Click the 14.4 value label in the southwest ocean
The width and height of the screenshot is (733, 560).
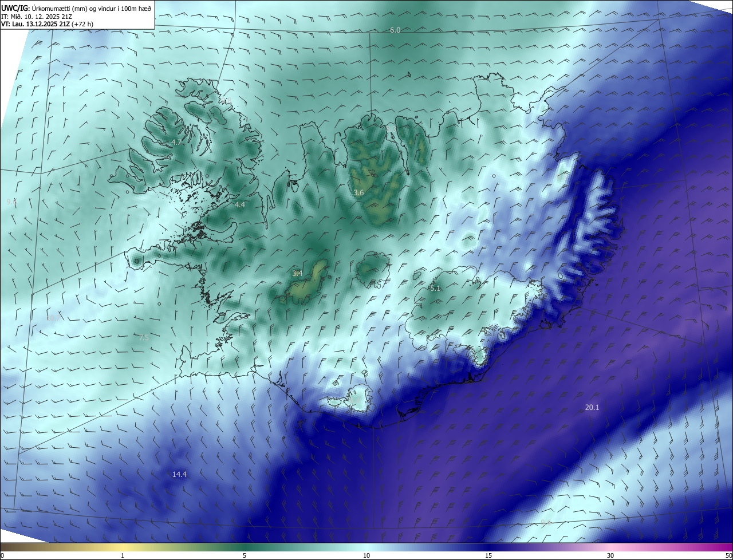pos(179,474)
